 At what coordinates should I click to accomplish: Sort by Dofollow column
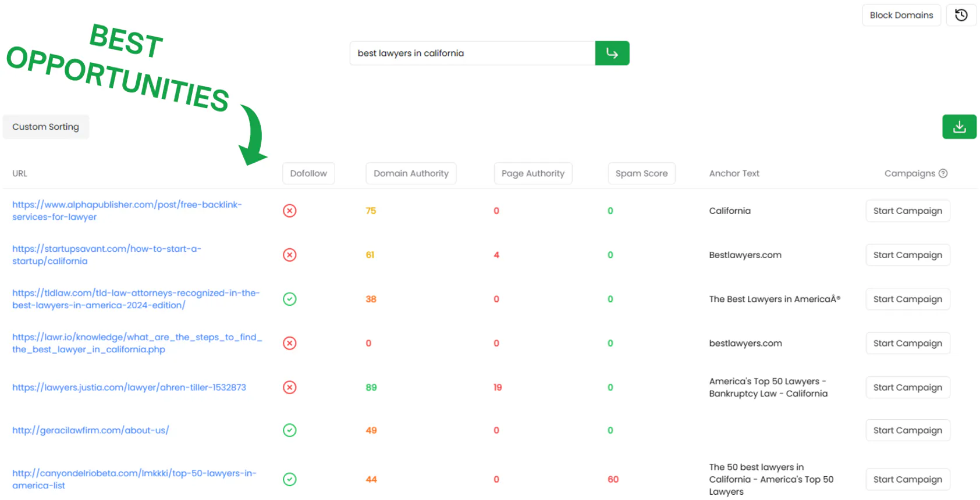click(308, 173)
